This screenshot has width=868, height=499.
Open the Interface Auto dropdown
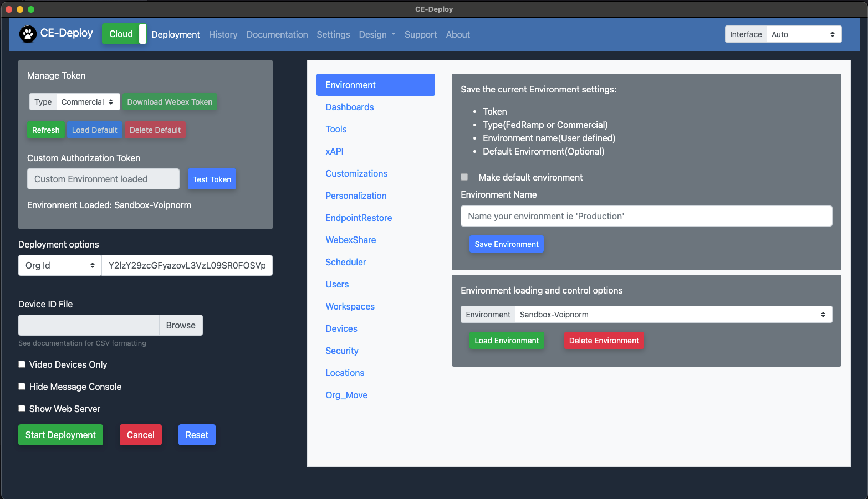point(803,34)
